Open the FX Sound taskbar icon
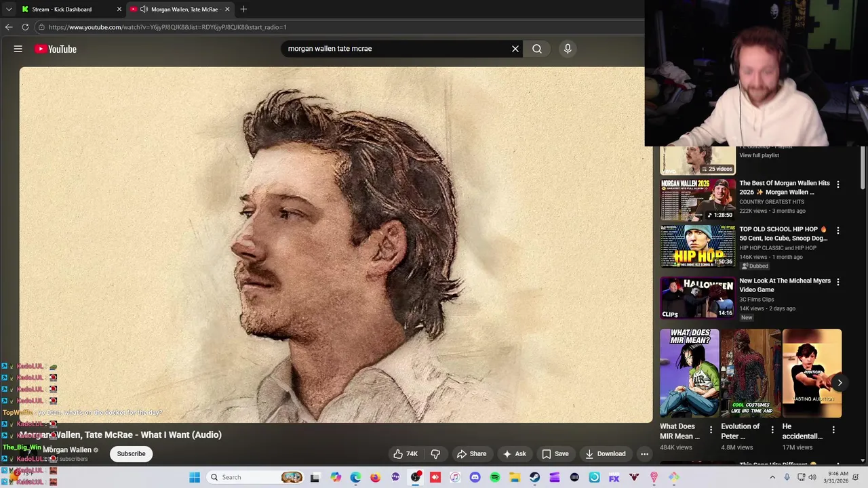The image size is (868, 488). click(x=614, y=477)
